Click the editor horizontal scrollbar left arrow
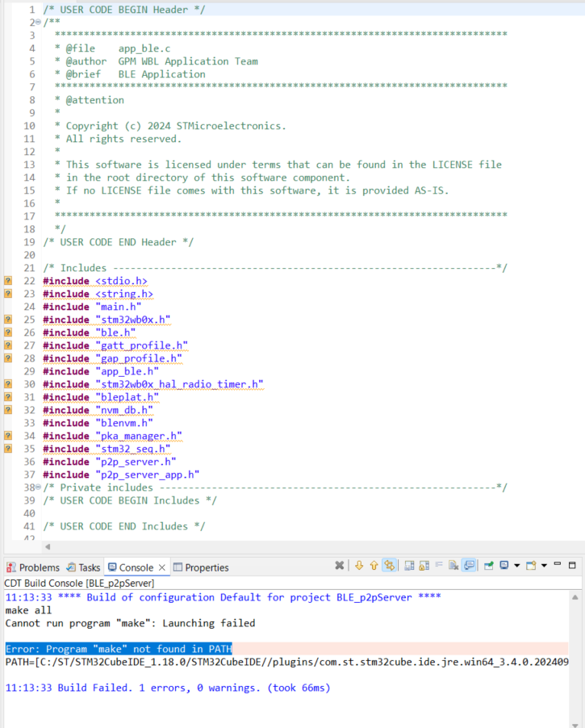Image resolution: width=585 pixels, height=728 pixels. pos(48,547)
